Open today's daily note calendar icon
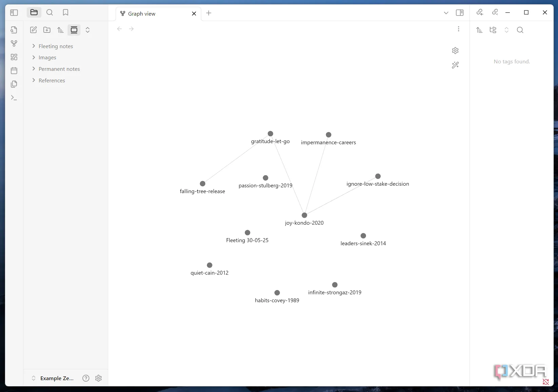558x392 pixels. click(x=14, y=70)
